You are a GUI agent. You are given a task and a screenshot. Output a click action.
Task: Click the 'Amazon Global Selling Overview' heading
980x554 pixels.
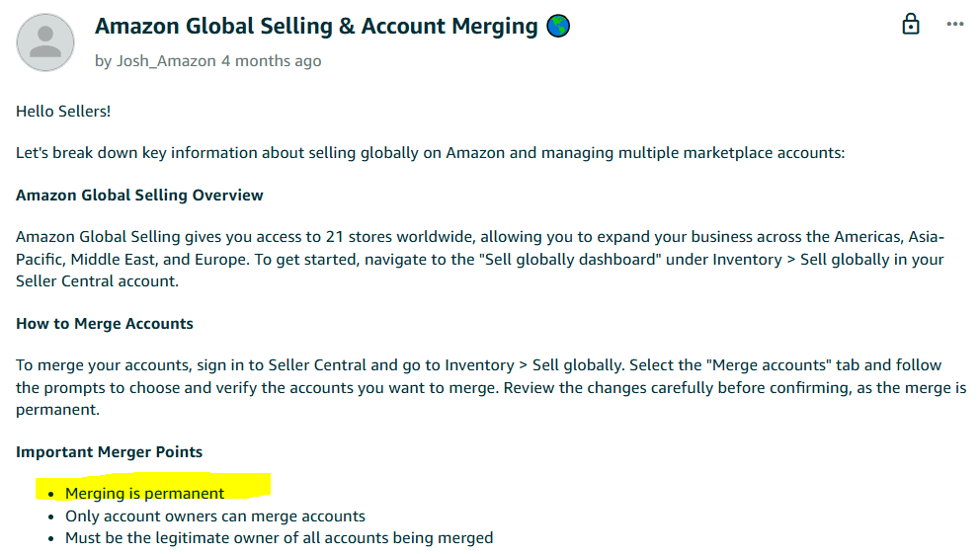(139, 196)
